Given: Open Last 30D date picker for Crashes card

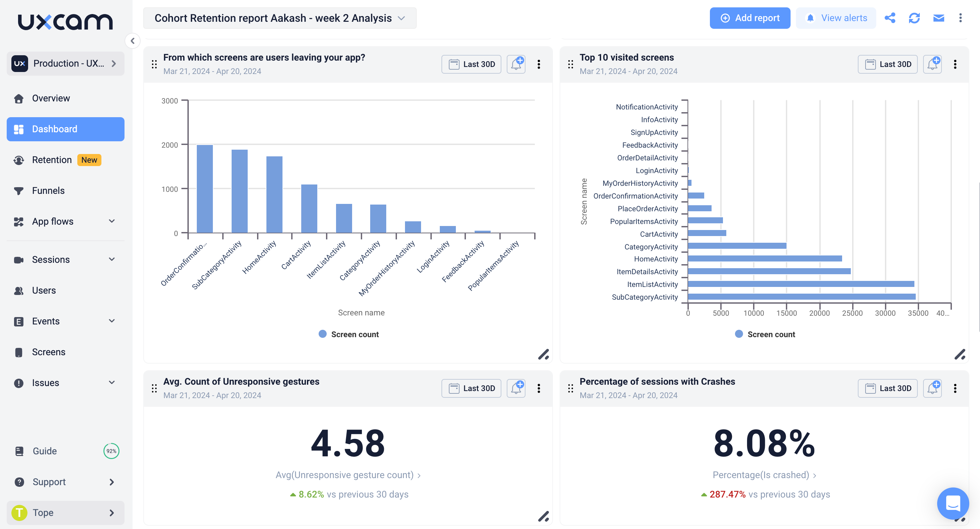Looking at the screenshot, I should (887, 388).
